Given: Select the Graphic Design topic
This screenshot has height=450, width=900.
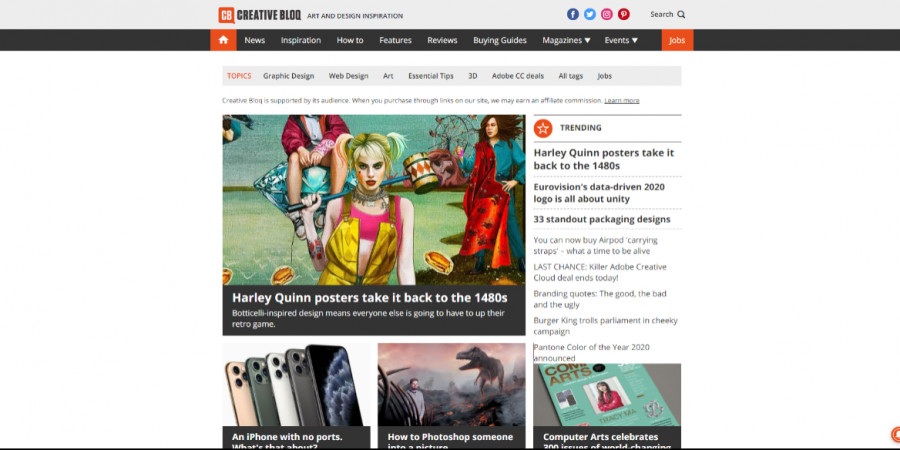Looking at the screenshot, I should pyautogui.click(x=289, y=76).
